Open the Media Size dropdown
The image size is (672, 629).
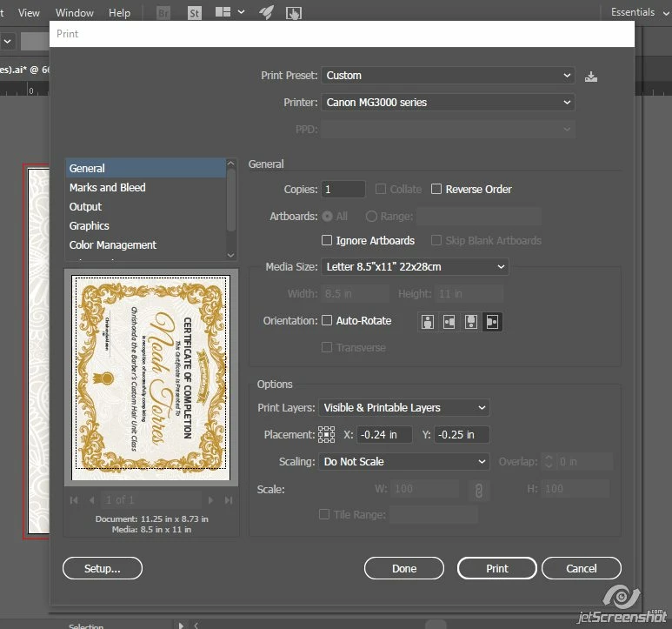pos(415,267)
